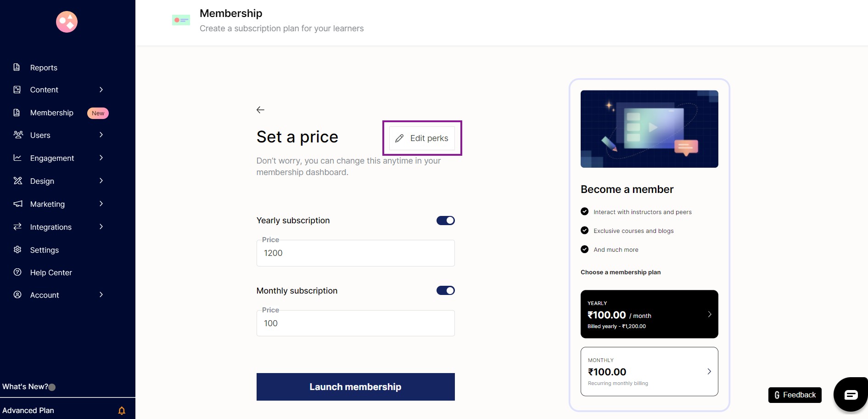Select the Yearly plan card in the preview
The image size is (868, 419).
[x=649, y=314]
